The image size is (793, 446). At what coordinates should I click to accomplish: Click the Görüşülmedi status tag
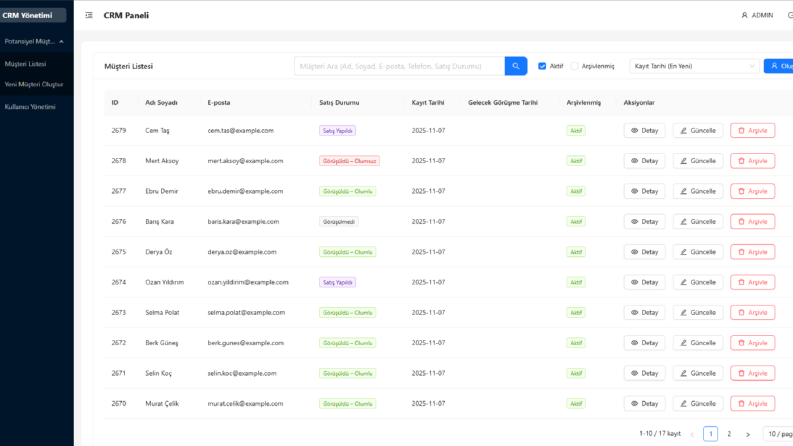click(339, 221)
